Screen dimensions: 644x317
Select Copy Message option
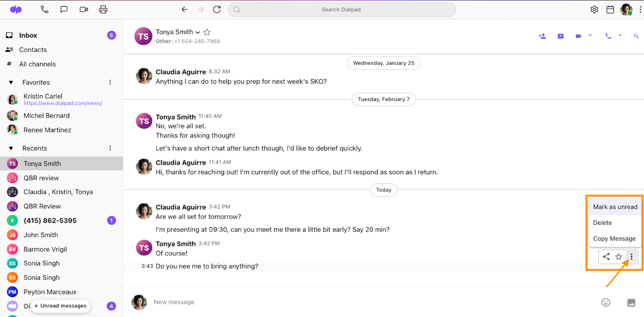coord(615,239)
